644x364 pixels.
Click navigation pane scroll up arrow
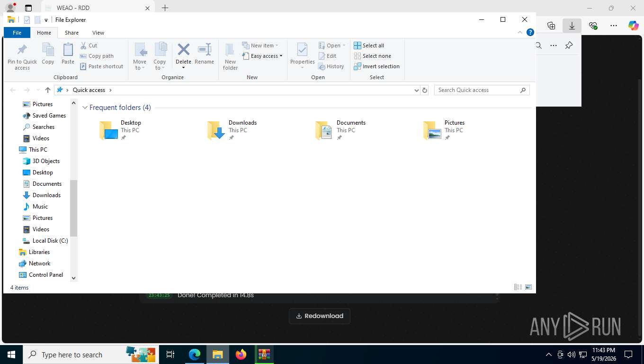coord(73,103)
